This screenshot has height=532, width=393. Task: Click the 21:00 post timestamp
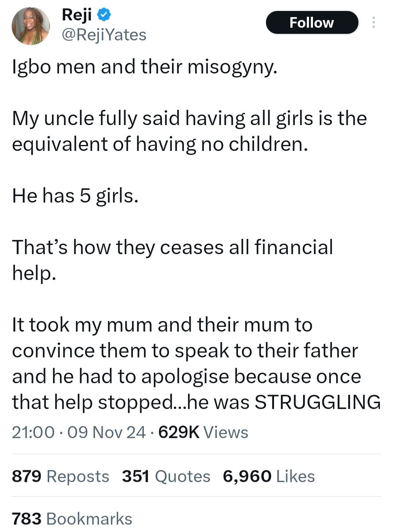(33, 432)
